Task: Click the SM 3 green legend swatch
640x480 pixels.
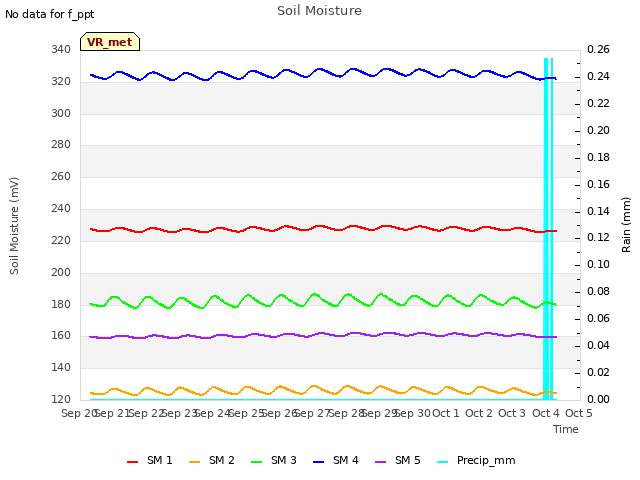Action: pyautogui.click(x=256, y=462)
